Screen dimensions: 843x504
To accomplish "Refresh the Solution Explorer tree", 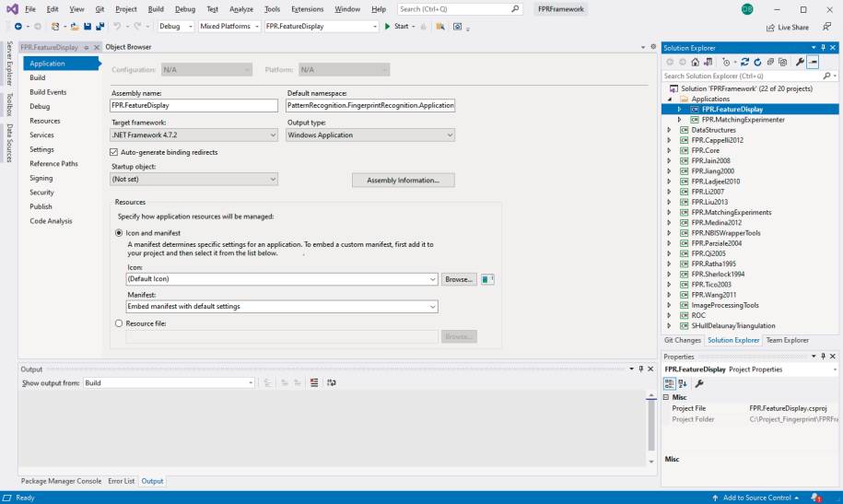I will point(757,62).
